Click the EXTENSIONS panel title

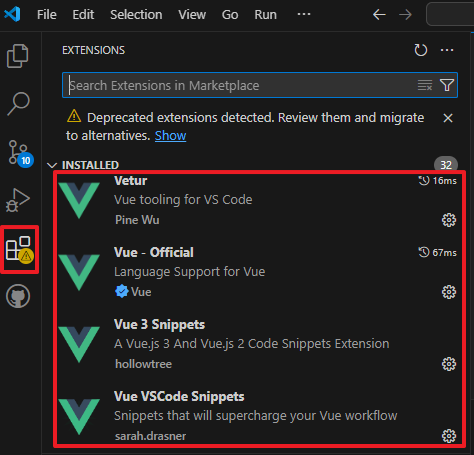(93, 50)
